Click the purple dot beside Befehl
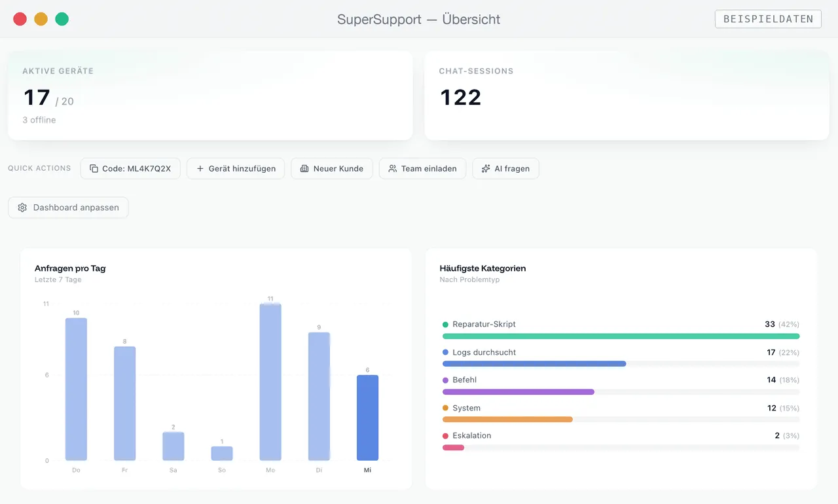 pyautogui.click(x=446, y=380)
